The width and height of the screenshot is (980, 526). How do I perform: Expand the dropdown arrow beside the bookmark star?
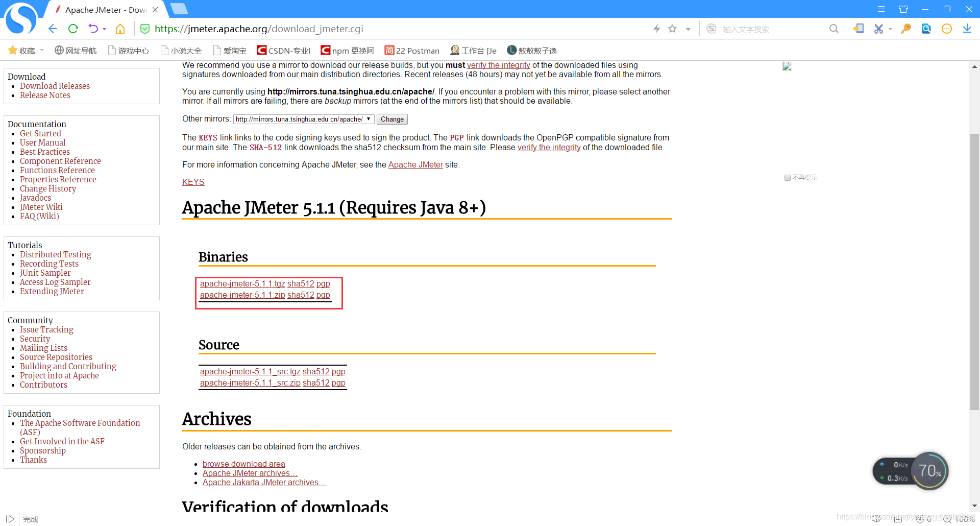pos(688,29)
